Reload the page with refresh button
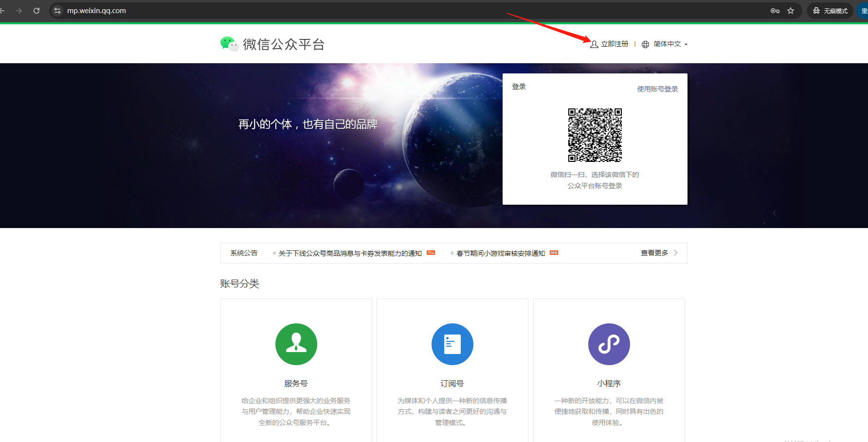Viewport: 868px width, 442px height. (36, 11)
